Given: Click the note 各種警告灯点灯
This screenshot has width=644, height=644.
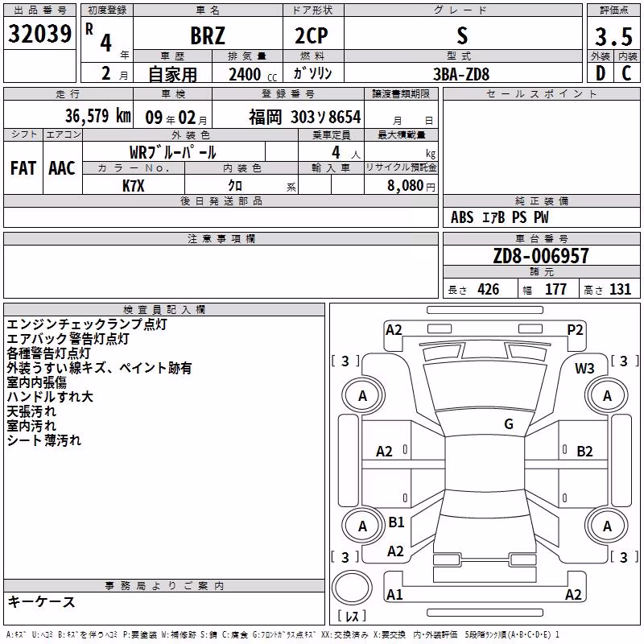Looking at the screenshot, I should coord(48,353).
